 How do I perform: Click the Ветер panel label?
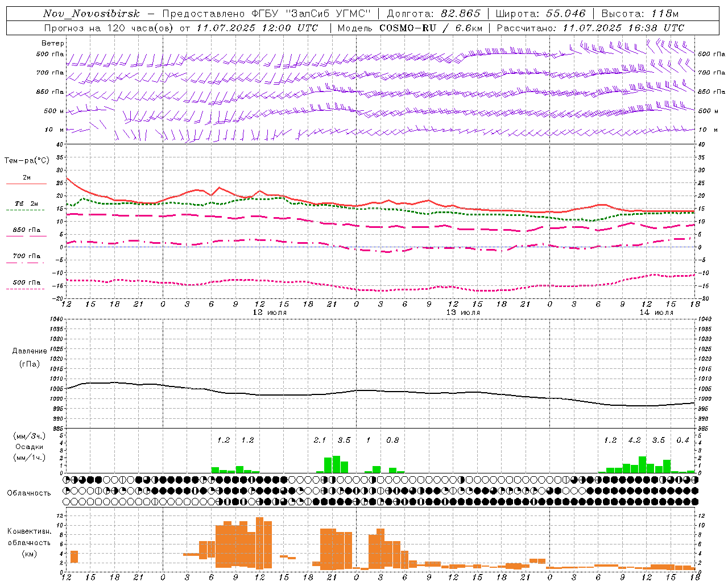(x=53, y=43)
